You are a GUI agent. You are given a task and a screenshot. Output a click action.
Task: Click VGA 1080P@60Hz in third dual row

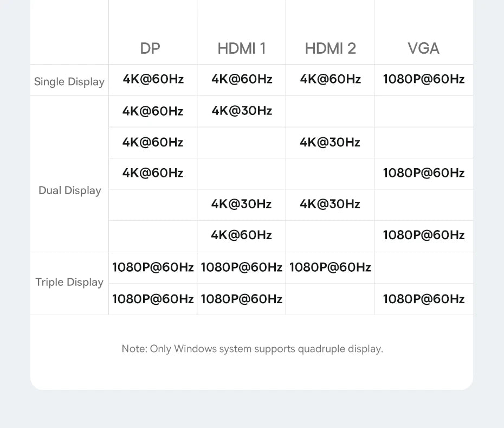[424, 173]
